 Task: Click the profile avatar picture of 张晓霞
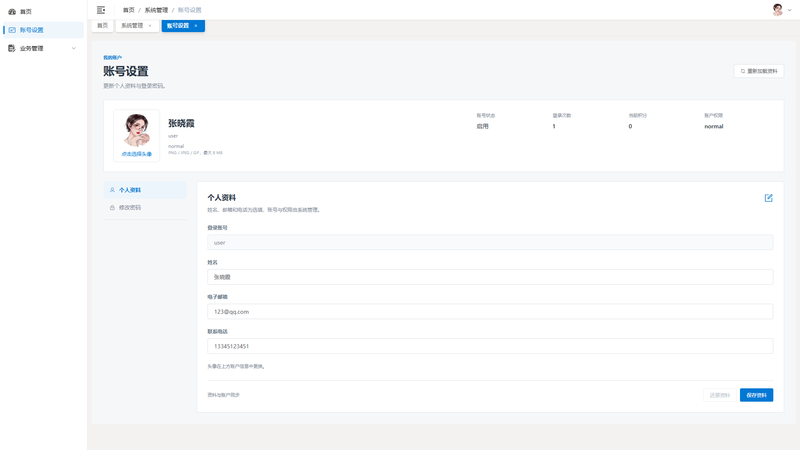pos(136,130)
